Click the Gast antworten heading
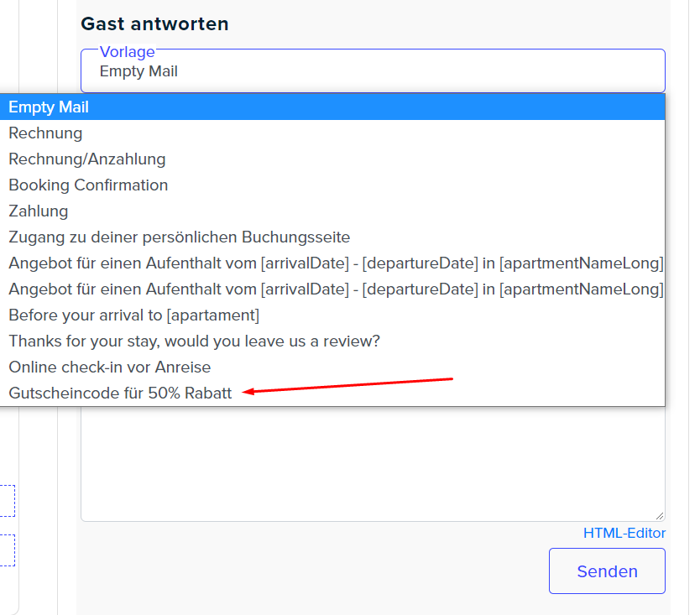700x615 pixels. pos(154,23)
